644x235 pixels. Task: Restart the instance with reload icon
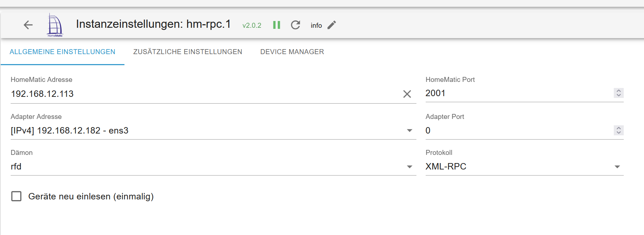pyautogui.click(x=296, y=25)
